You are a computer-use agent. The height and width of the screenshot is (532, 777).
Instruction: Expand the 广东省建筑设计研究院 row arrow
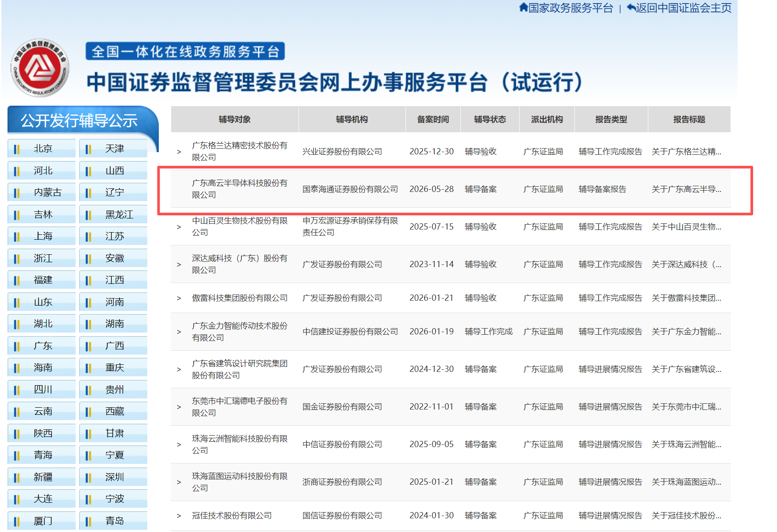click(179, 369)
